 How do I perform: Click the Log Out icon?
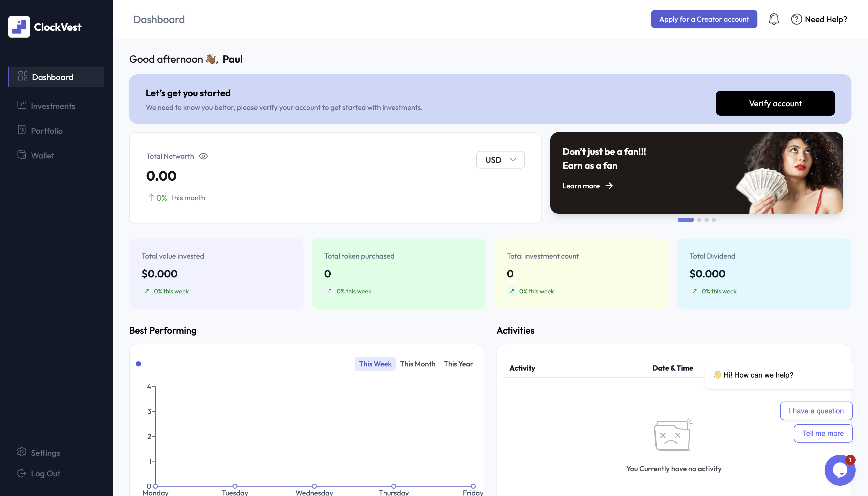(x=22, y=473)
